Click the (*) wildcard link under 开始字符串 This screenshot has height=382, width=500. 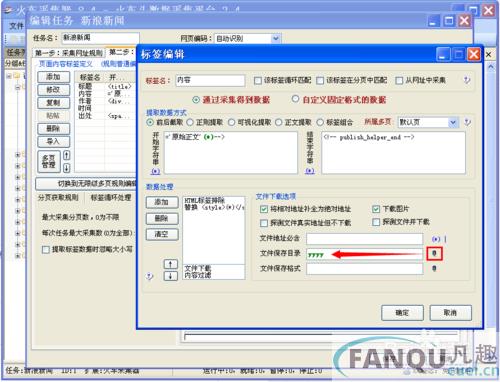pyautogui.click(x=155, y=171)
